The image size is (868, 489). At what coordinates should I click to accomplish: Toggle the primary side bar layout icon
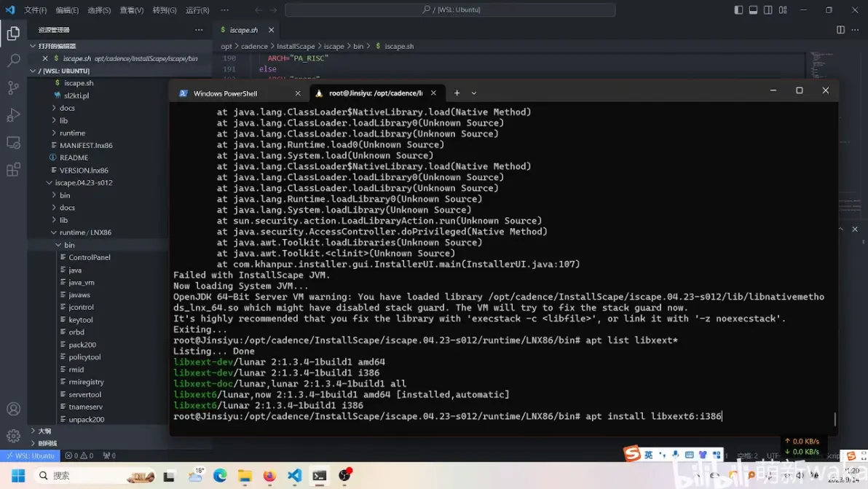pos(738,10)
